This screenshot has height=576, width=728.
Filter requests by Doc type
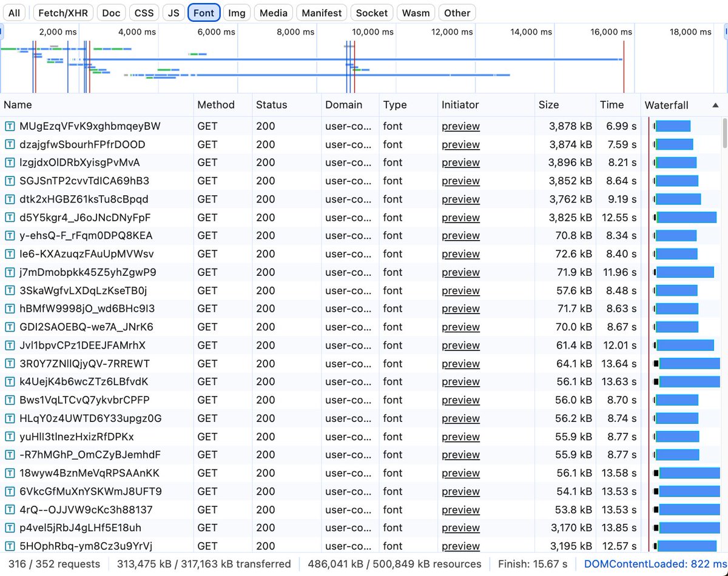pos(111,13)
